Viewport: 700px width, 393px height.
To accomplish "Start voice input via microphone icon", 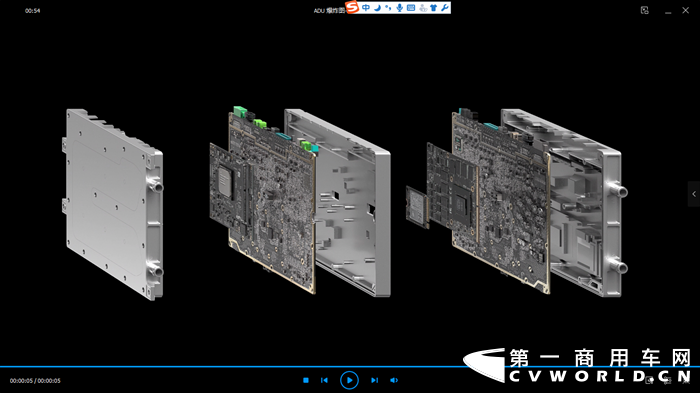I will pyautogui.click(x=400, y=8).
